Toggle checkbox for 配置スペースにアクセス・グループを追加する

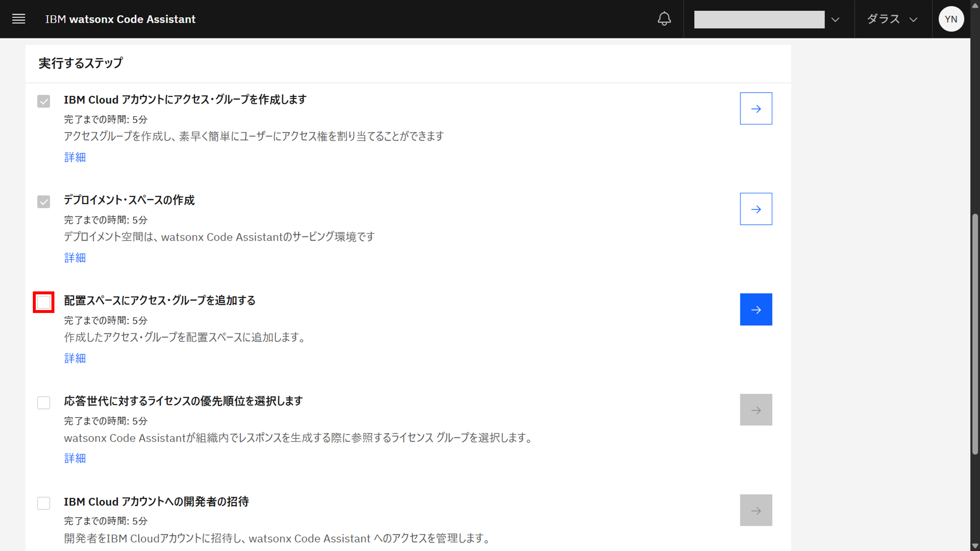click(x=44, y=302)
